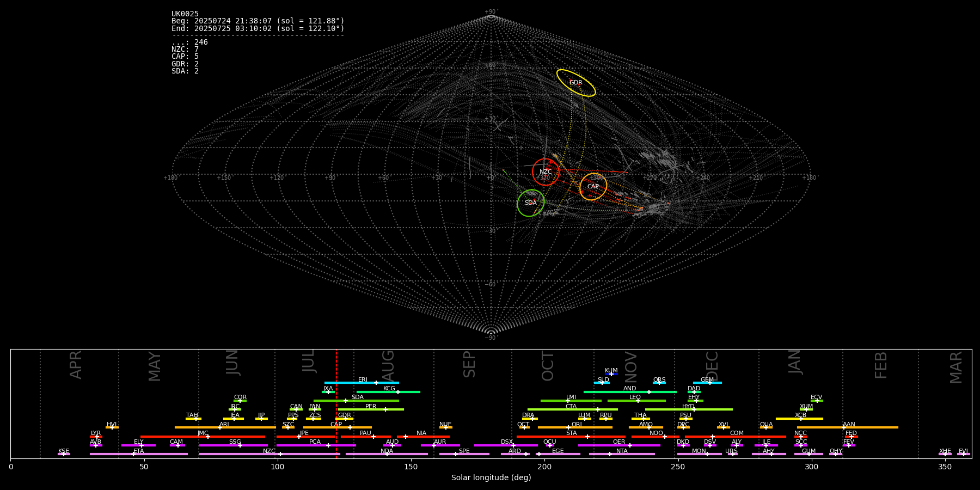Click the OER shower bar in timeline

[619, 445]
